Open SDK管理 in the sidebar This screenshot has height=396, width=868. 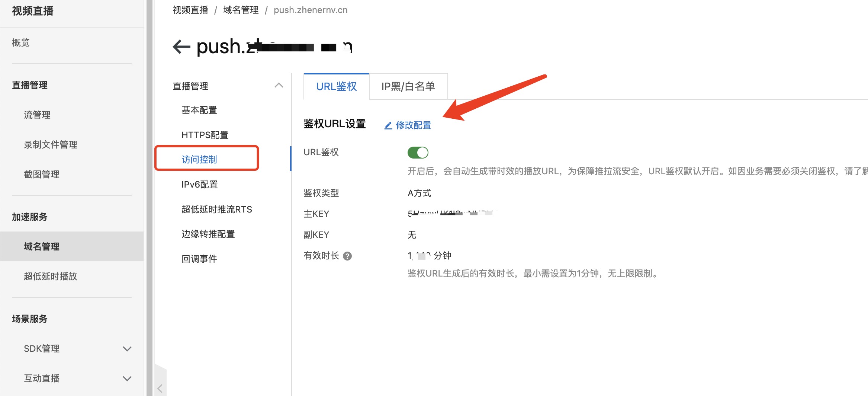point(42,349)
